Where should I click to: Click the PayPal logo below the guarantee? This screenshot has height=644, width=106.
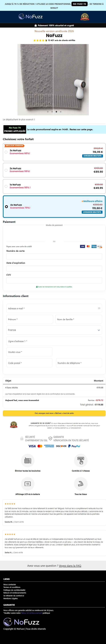[x=74, y=446]
